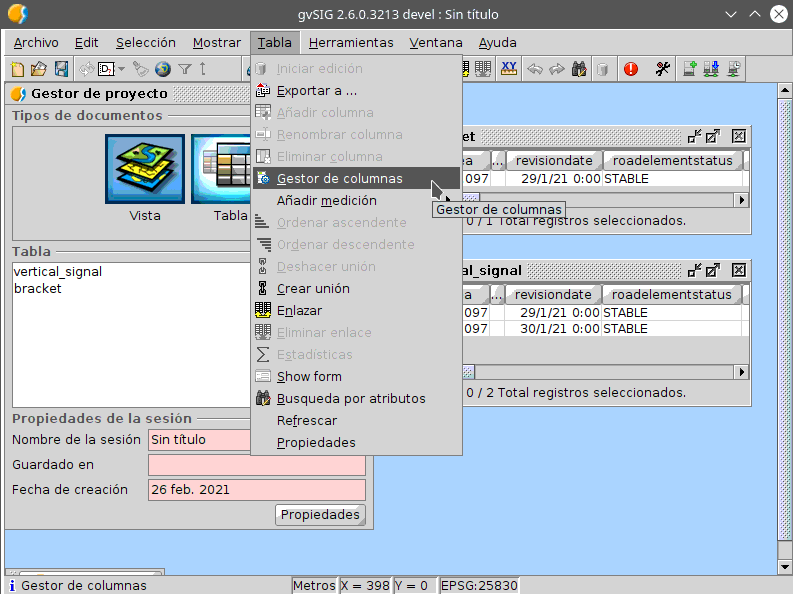Select the Tabla document type icon
Screen dimensions: 793x594
221,169
